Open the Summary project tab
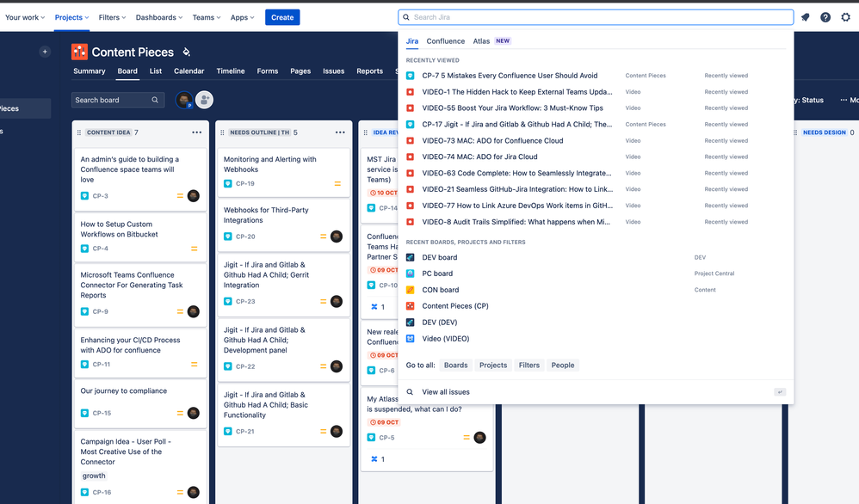The width and height of the screenshot is (859, 504). tap(90, 71)
